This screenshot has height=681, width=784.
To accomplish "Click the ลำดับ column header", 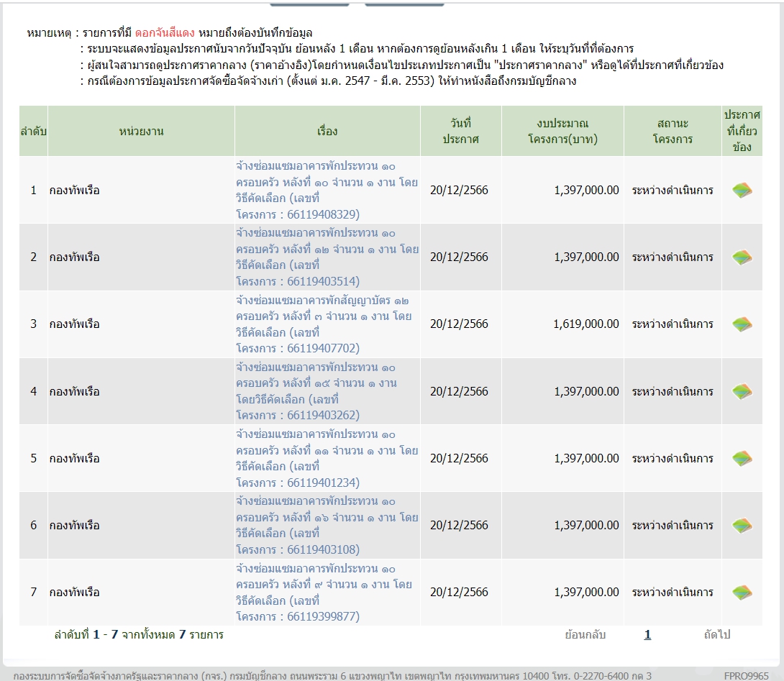I will click(34, 131).
